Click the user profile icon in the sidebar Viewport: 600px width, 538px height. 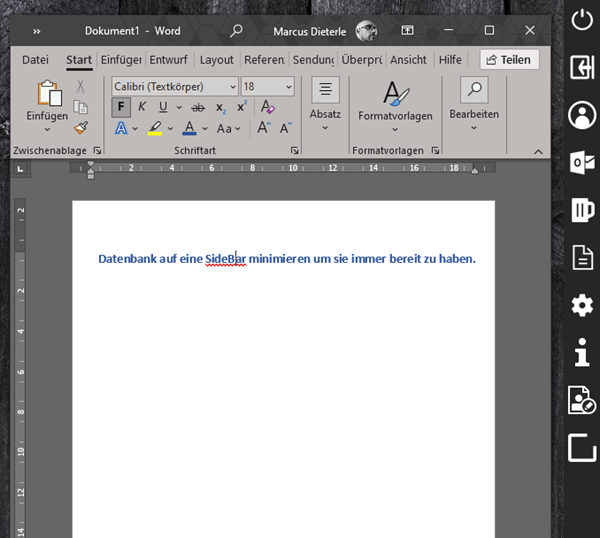pos(581,114)
